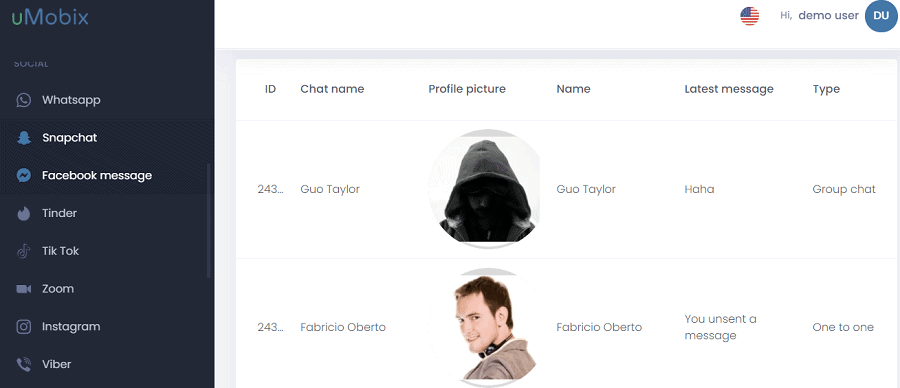Click Guo Taylor in Chat name column
Image resolution: width=900 pixels, height=388 pixels.
pyautogui.click(x=330, y=189)
